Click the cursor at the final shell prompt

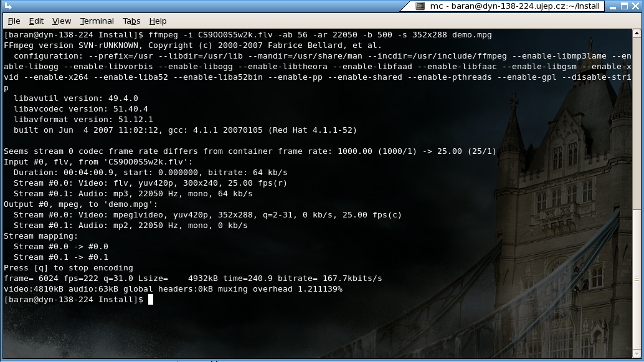pos(151,300)
